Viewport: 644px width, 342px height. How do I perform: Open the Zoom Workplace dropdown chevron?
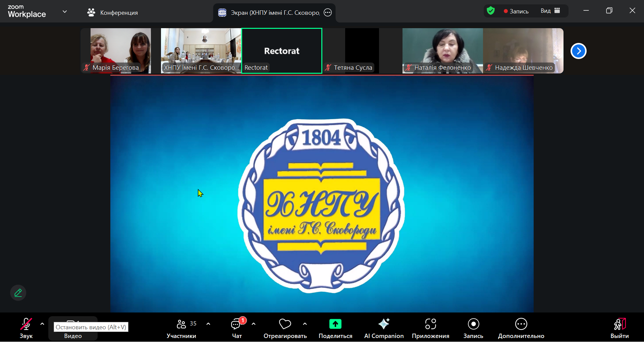click(x=65, y=12)
